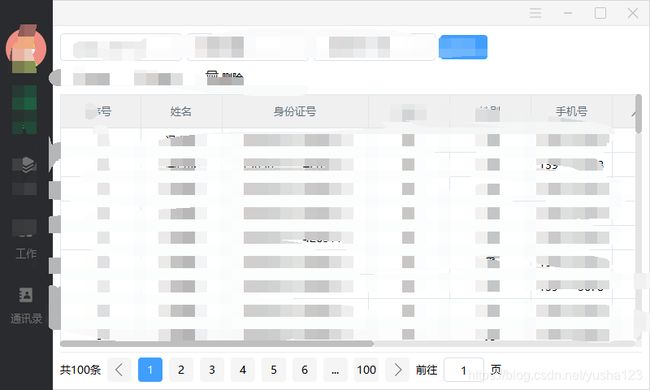Image resolution: width=650 pixels, height=390 pixels.
Task: Open the hamburger menu in title bar
Action: click(535, 13)
